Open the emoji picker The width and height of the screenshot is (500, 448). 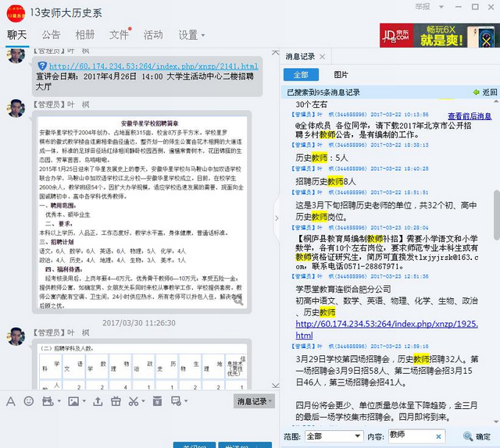click(29, 401)
